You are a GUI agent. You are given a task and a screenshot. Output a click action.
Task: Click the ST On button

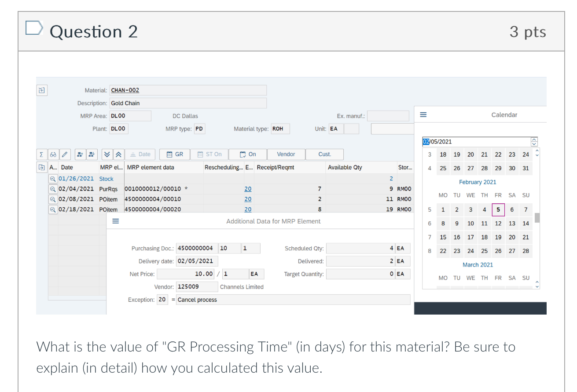click(209, 154)
